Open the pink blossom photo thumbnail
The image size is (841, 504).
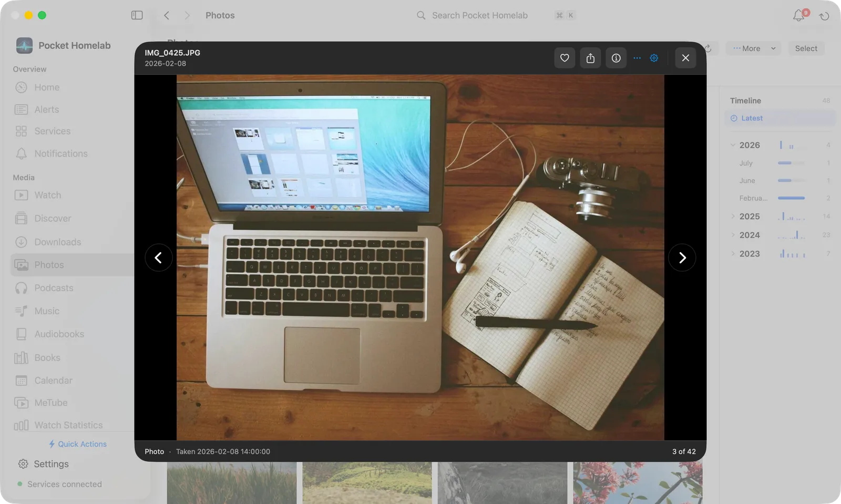coord(638,483)
